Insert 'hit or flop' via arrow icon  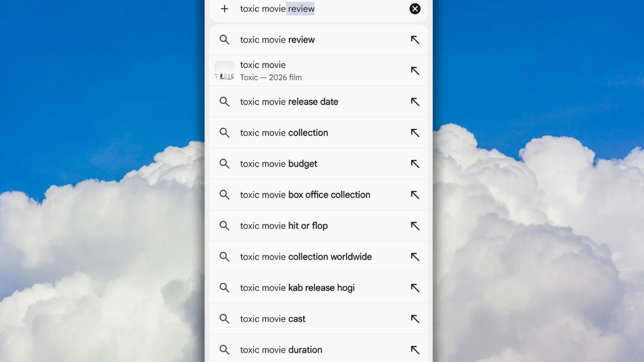pyautogui.click(x=415, y=226)
